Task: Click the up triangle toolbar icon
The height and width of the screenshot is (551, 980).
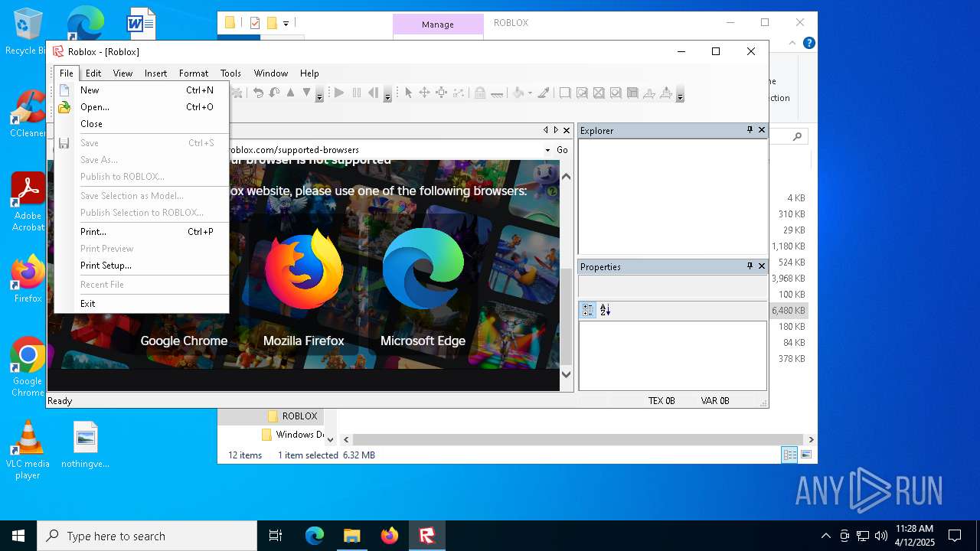Action: pyautogui.click(x=290, y=93)
